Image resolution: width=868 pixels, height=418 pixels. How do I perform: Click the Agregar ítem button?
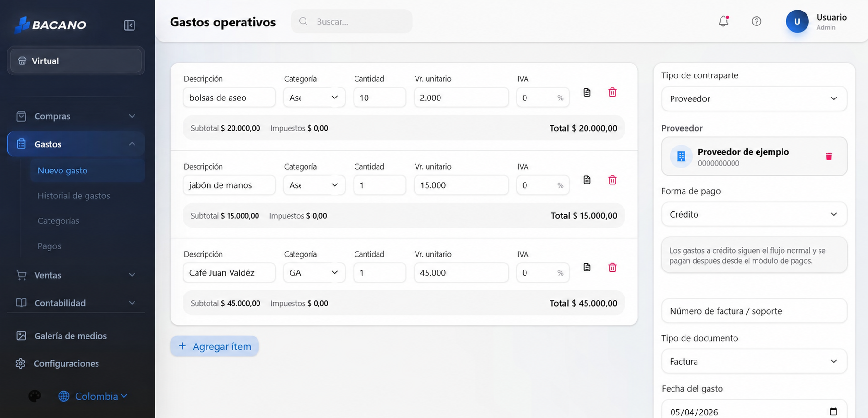coord(215,346)
